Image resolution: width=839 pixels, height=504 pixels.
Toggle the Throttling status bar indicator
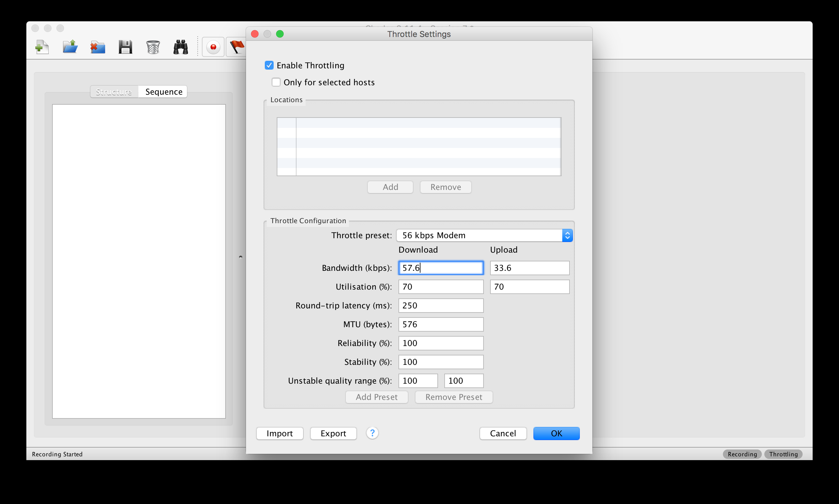click(x=783, y=454)
